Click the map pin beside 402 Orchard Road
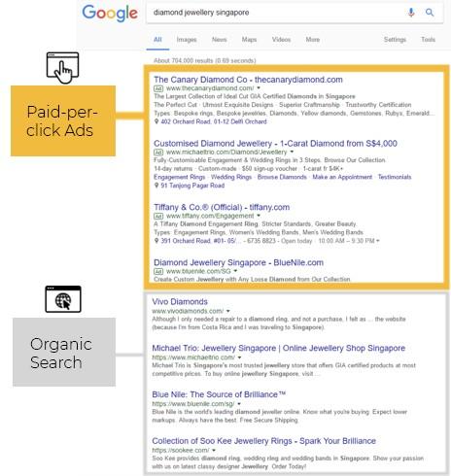The width and height of the screenshot is (451, 476). point(156,121)
